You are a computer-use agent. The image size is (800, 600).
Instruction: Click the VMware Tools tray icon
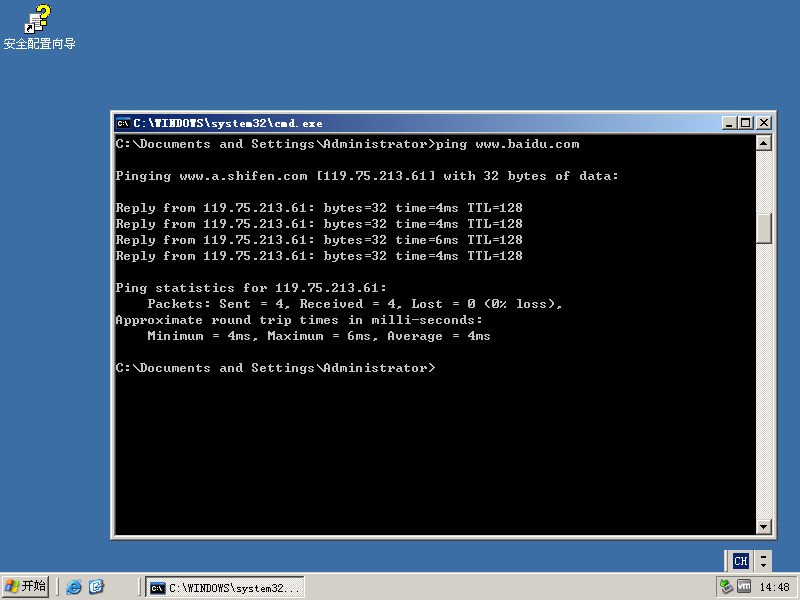tap(744, 587)
